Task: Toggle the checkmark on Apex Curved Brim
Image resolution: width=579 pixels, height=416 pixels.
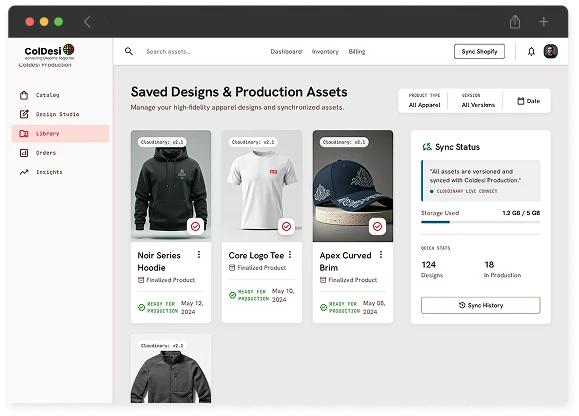Action: [377, 226]
